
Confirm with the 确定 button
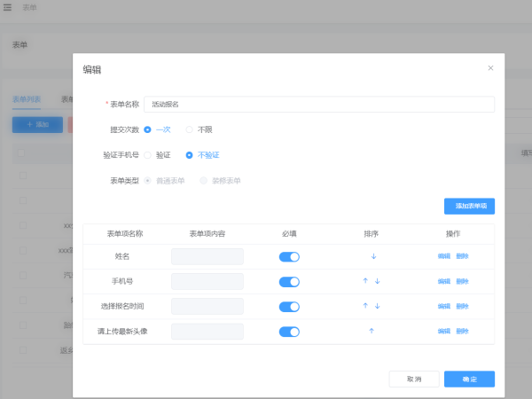click(x=469, y=379)
